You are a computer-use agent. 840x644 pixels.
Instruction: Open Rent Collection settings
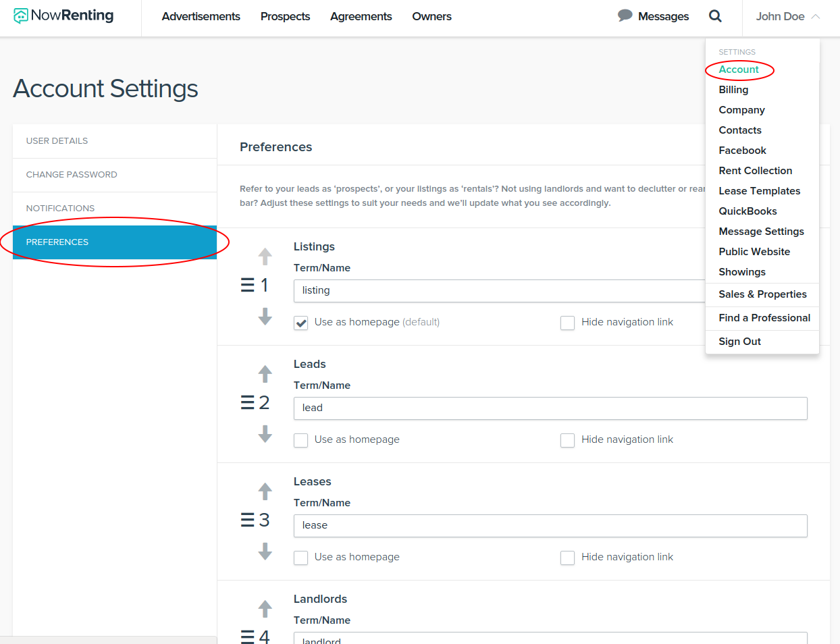[x=756, y=171]
